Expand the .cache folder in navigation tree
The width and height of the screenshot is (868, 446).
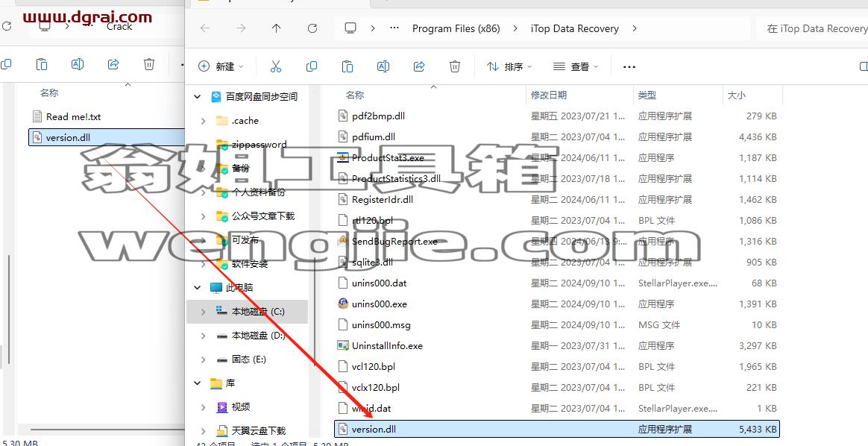point(204,121)
